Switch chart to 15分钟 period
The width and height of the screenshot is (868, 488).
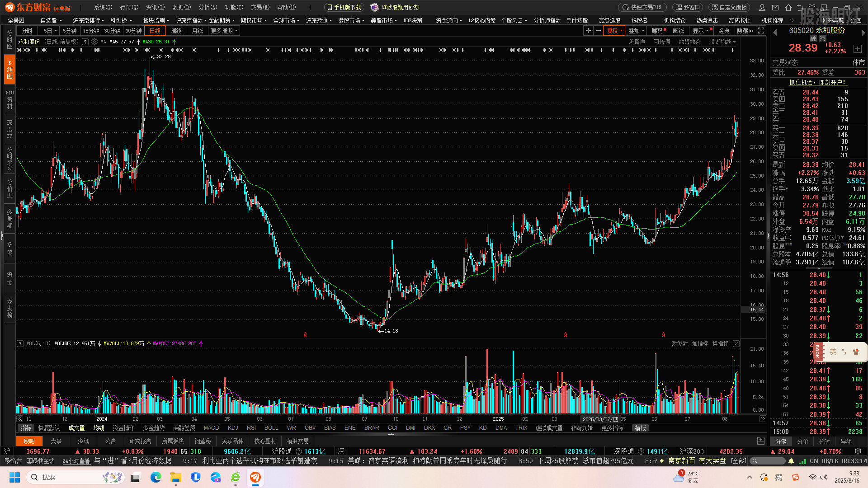91,31
